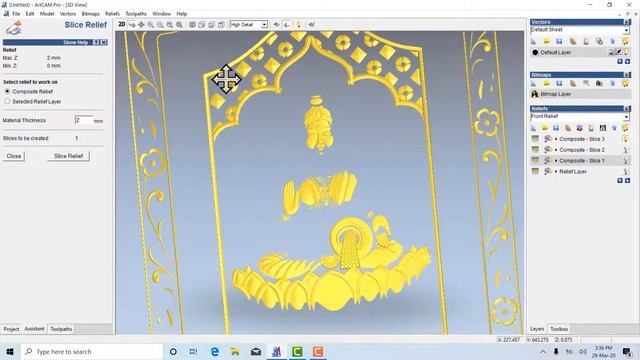Switch to the Layers tab
Screen dimensions: 640x360
coord(537,329)
